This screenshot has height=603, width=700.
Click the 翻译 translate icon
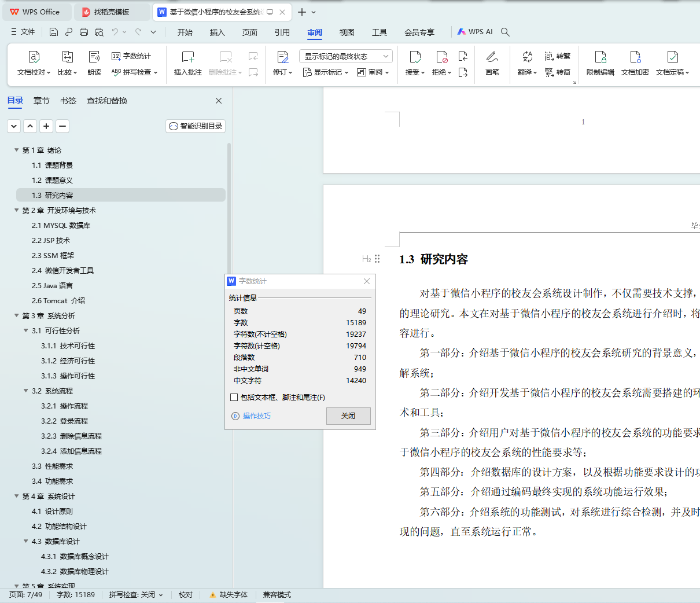point(527,57)
